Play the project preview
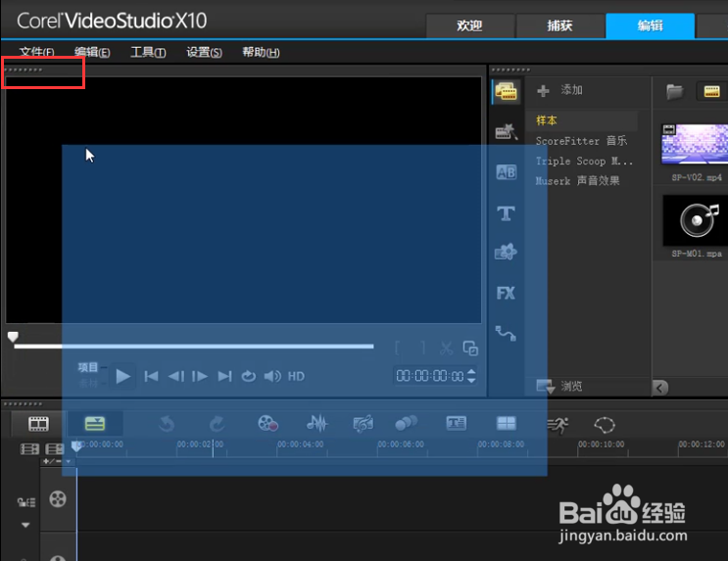The image size is (728, 561). 123,376
